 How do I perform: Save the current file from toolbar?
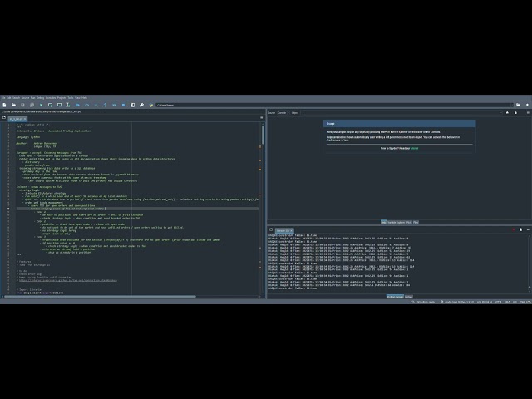[22, 106]
